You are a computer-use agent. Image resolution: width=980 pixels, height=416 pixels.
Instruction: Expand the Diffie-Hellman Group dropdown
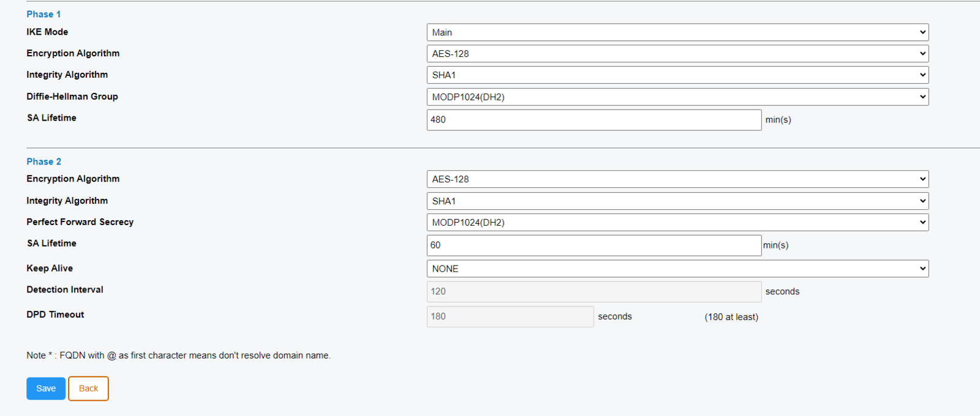coord(677,97)
